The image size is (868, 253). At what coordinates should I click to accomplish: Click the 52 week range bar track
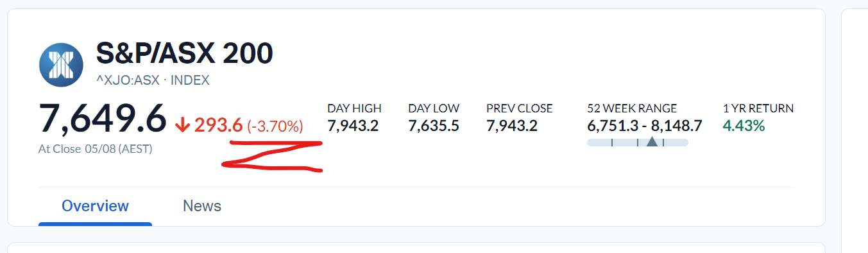click(638, 142)
